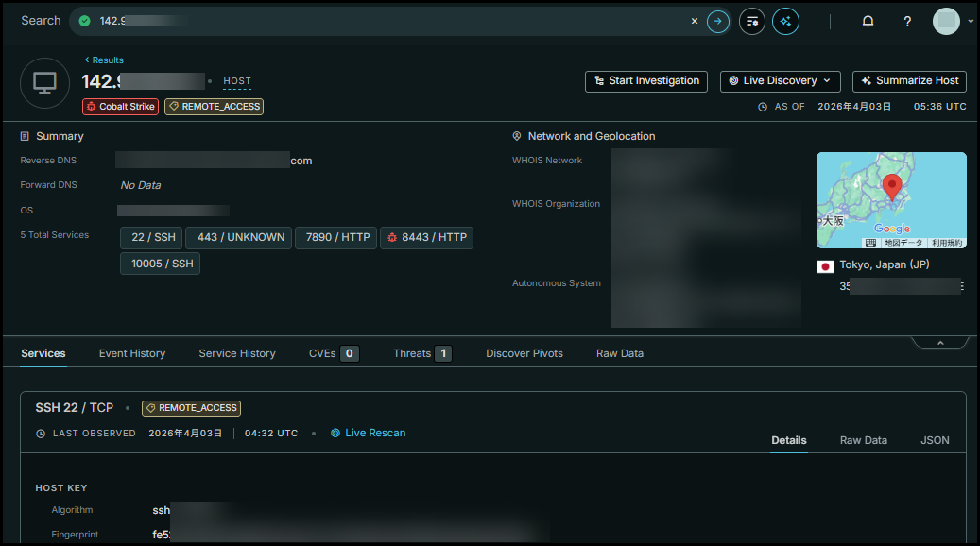Open the help question mark icon
The width and height of the screenshot is (980, 546).
pos(907,21)
